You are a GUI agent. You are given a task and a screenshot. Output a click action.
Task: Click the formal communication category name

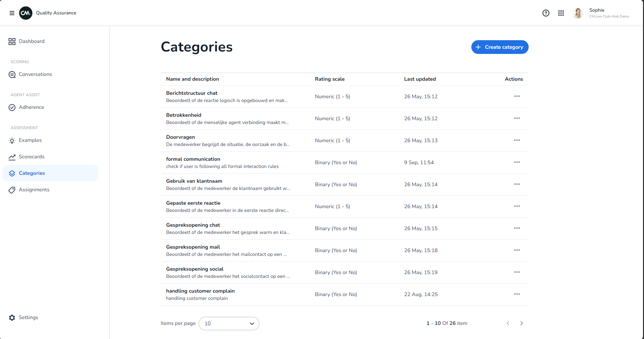coord(193,159)
